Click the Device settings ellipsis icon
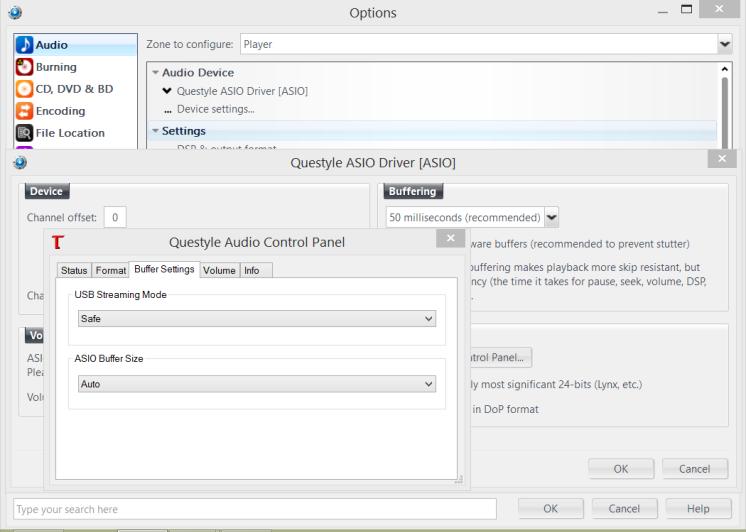The image size is (746, 532). pyautogui.click(x=167, y=110)
